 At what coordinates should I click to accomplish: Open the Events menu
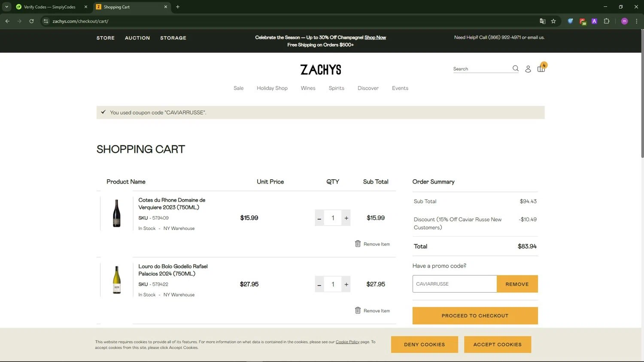pyautogui.click(x=400, y=88)
